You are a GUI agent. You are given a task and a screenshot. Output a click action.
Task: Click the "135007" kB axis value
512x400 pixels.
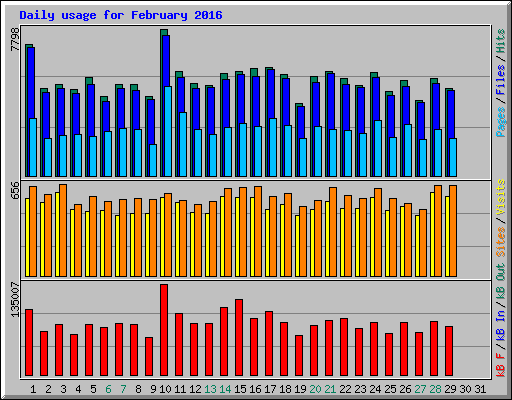(15, 299)
